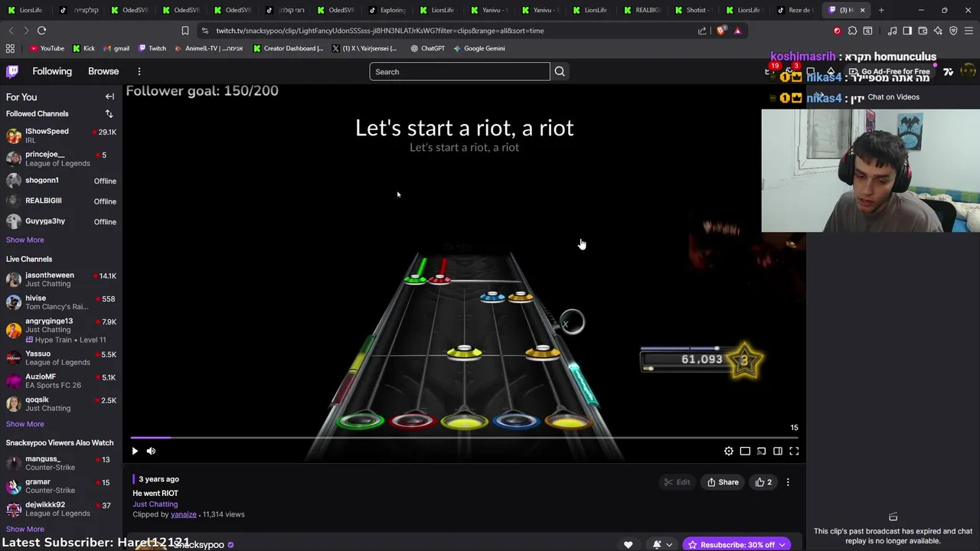Switch to the Shotist browser tab

(x=693, y=10)
